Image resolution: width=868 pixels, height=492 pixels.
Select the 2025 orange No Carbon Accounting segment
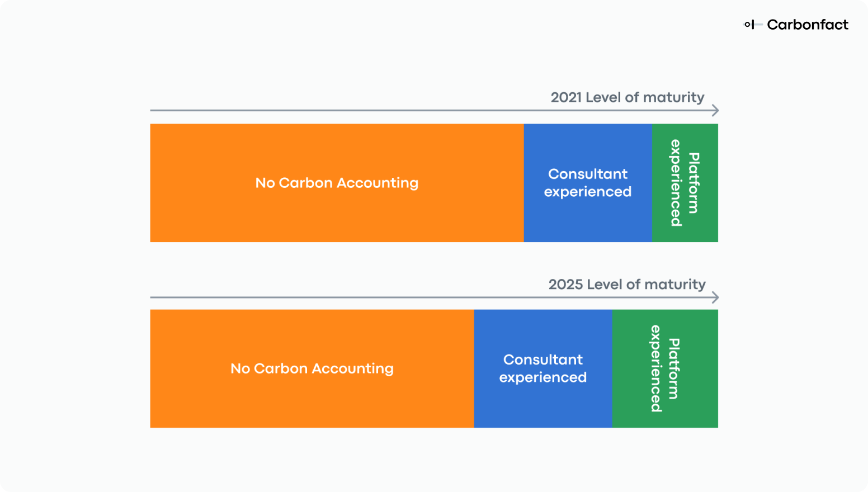click(x=312, y=368)
